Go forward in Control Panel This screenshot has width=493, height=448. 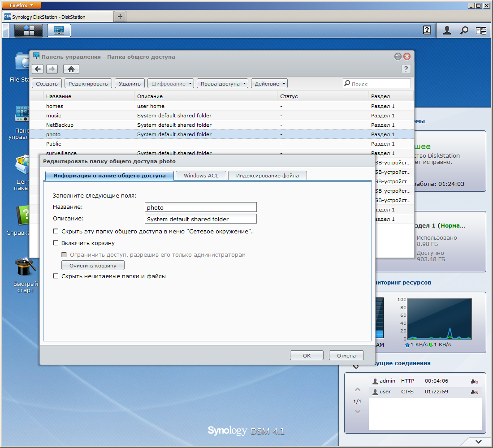pos(52,69)
